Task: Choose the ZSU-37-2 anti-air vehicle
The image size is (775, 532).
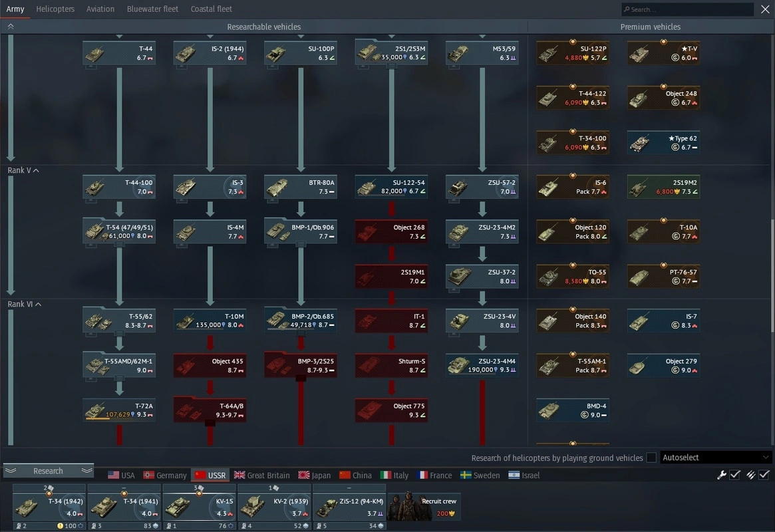Action: tap(482, 276)
